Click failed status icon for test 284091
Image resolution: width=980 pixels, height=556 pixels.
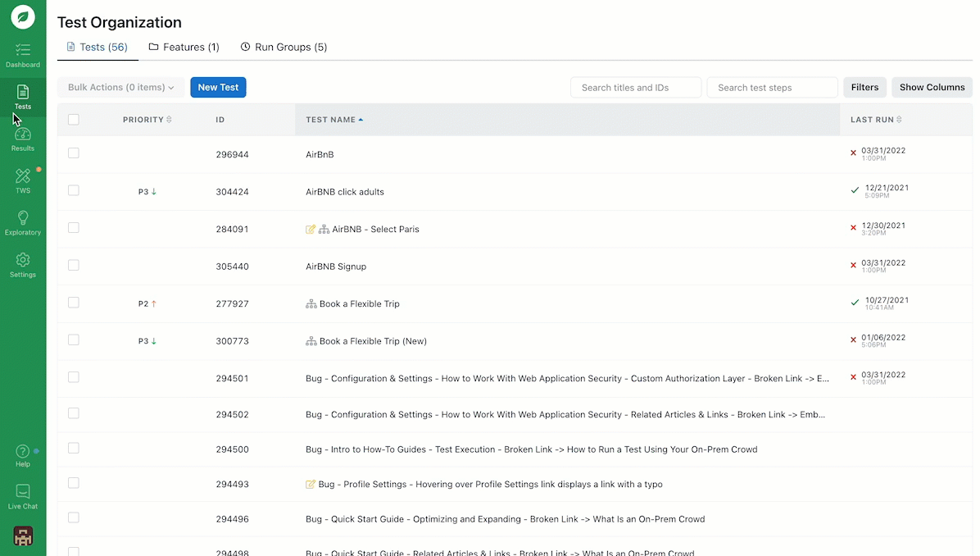(x=853, y=228)
